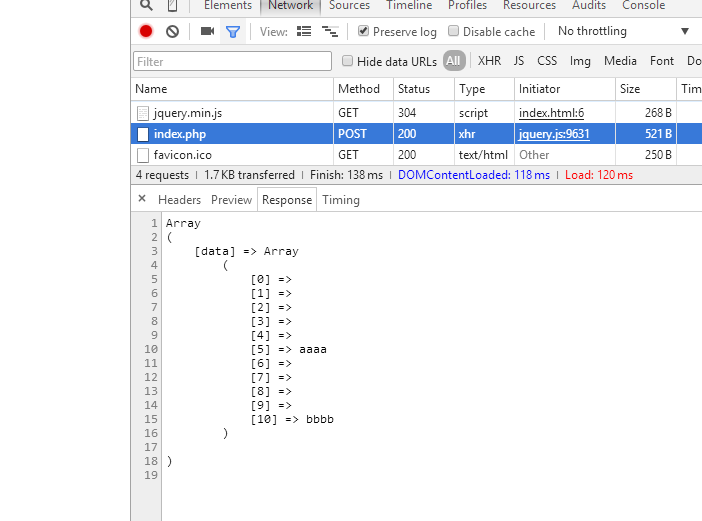Sort requests by the Type column header
Screen dimensions: 702x521
click(484, 89)
